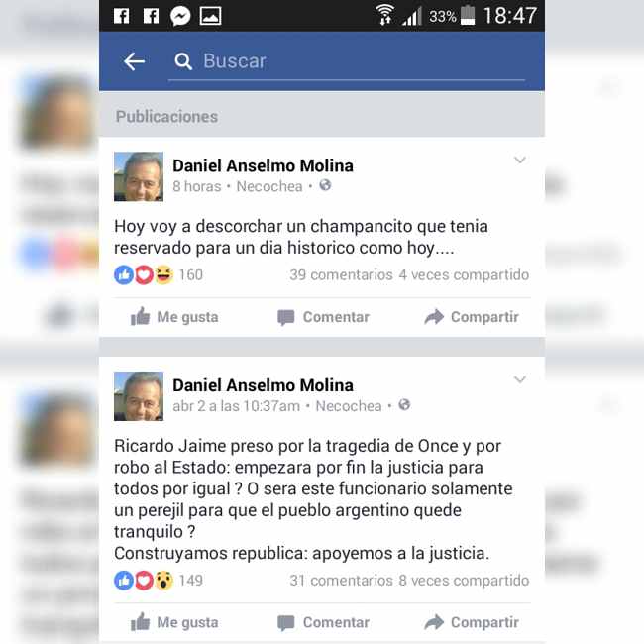Screen dimensions: 644x644
Task: Comment on the Ricardo Jaime post
Action: pyautogui.click(x=323, y=622)
